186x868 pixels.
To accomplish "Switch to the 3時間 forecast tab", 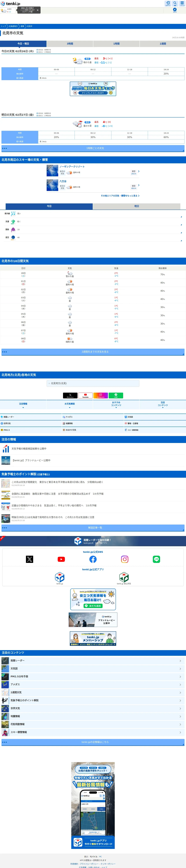I will tap(70, 44).
